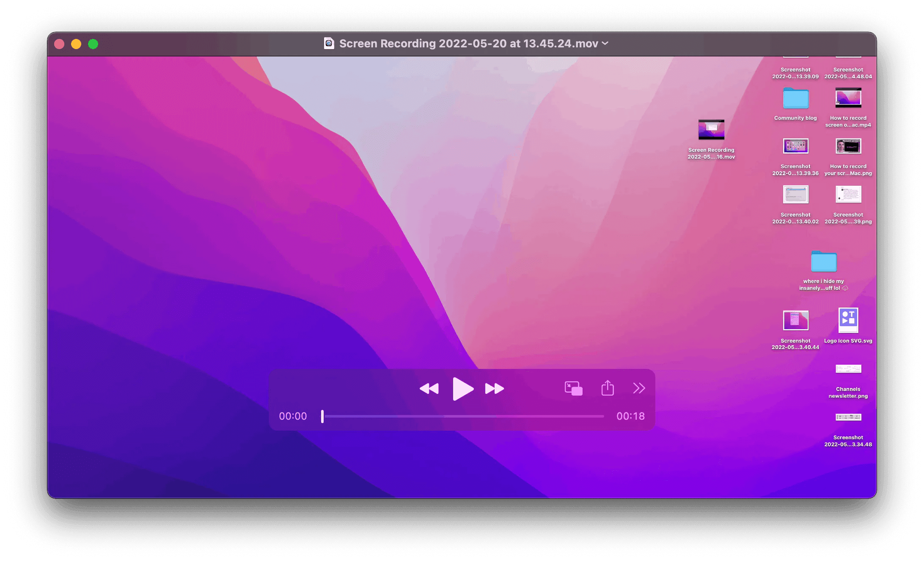Click the document proxy icon in title bar

click(x=329, y=43)
